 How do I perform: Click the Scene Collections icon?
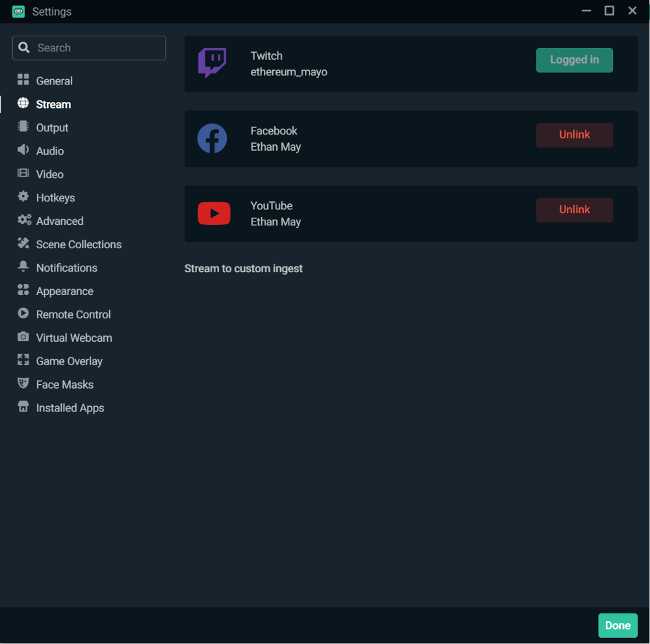(23, 243)
